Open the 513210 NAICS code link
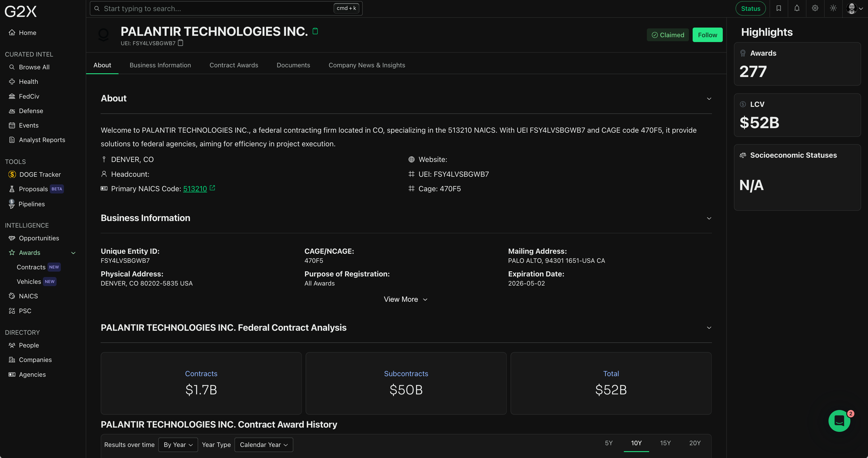The width and height of the screenshot is (868, 458). [195, 189]
